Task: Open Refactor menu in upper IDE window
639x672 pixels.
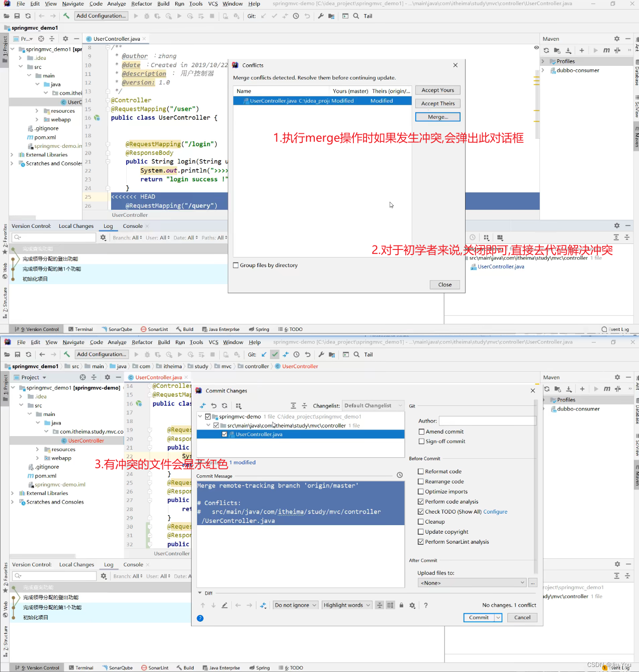Action: [142, 4]
